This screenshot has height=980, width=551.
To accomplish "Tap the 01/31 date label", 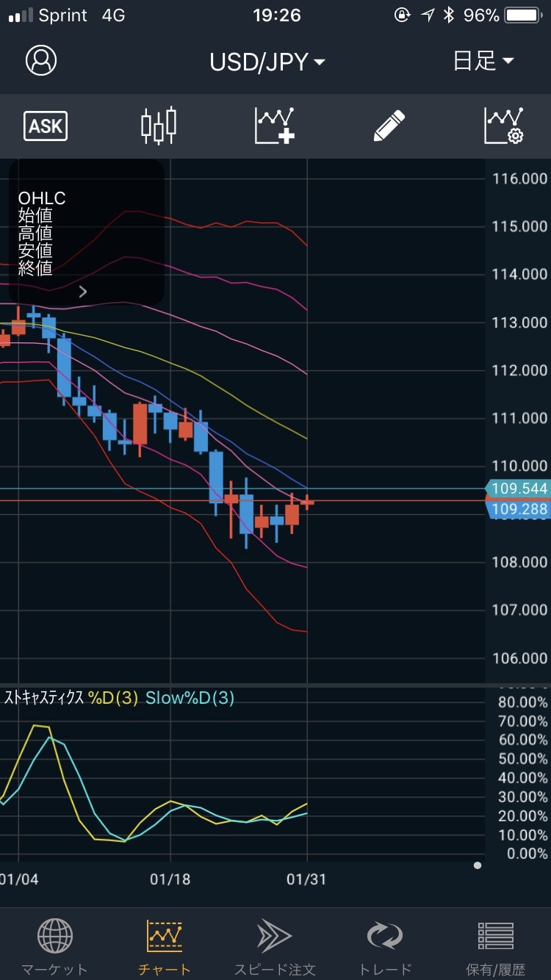I will pos(306,879).
